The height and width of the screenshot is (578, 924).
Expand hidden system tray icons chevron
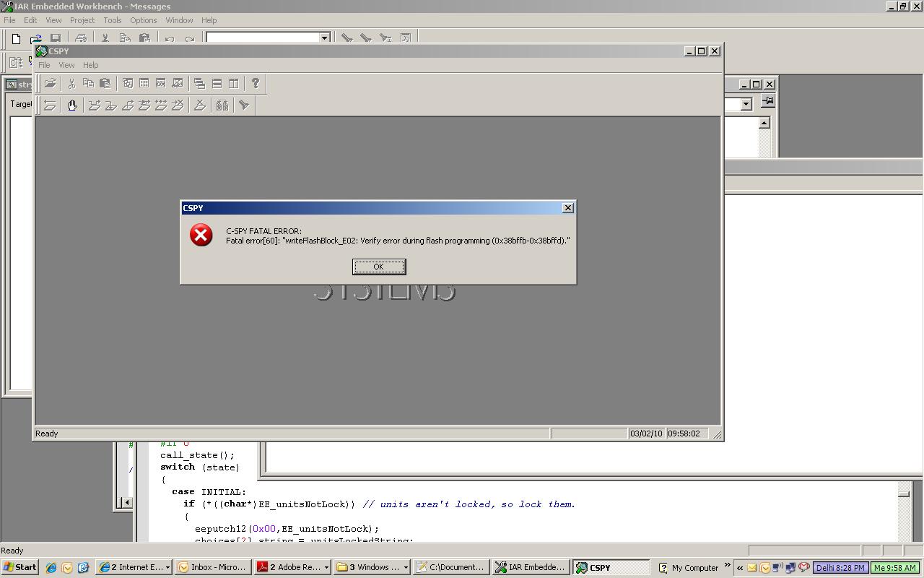[x=739, y=568]
